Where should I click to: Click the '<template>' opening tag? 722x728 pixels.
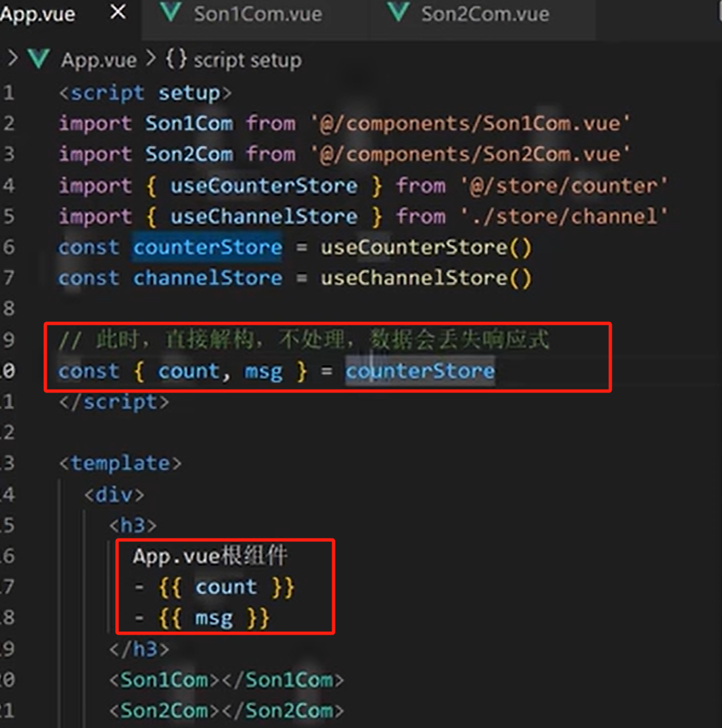coord(120,463)
